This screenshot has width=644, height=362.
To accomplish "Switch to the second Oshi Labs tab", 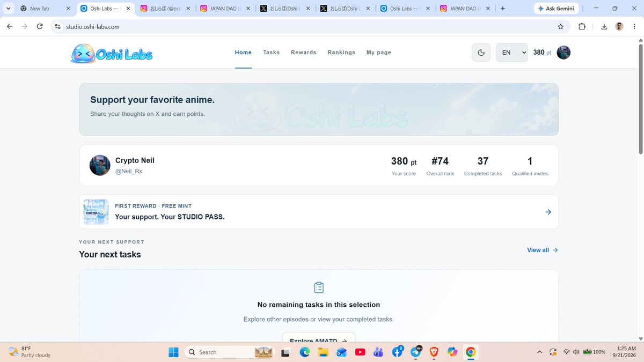I will [406, 9].
